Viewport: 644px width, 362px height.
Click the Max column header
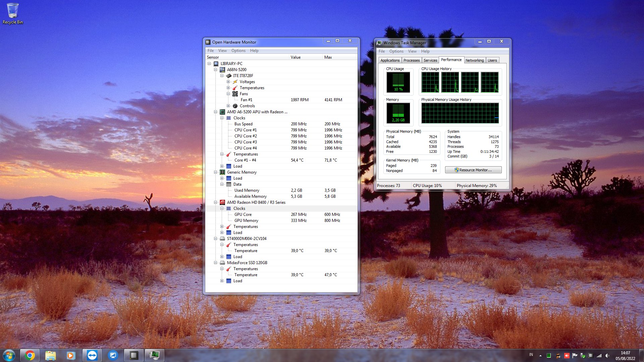pos(339,57)
